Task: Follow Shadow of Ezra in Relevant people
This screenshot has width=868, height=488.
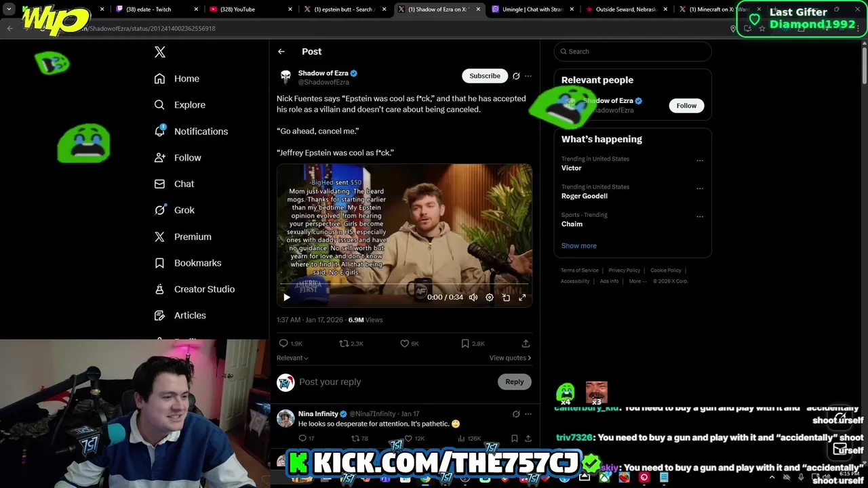Action: [x=686, y=106]
